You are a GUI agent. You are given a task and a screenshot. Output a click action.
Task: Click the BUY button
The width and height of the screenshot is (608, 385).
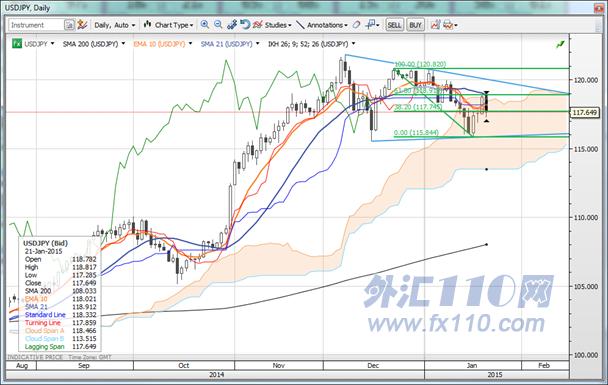point(415,25)
